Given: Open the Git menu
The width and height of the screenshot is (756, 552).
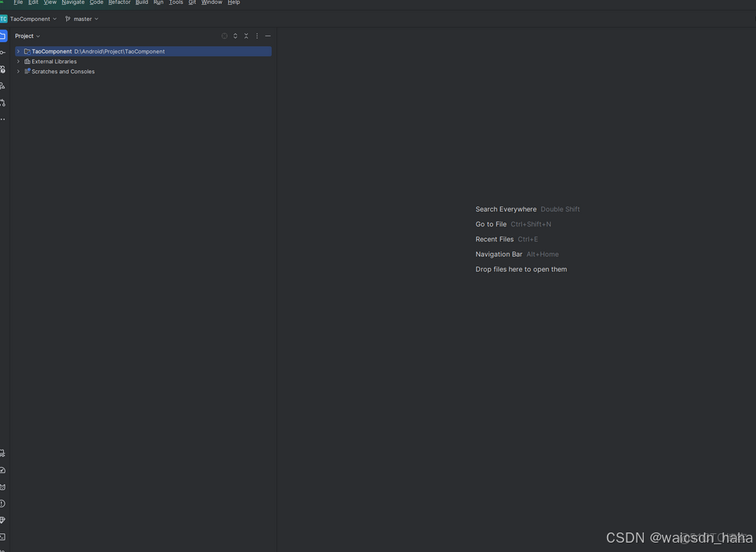Looking at the screenshot, I should click(x=192, y=2).
